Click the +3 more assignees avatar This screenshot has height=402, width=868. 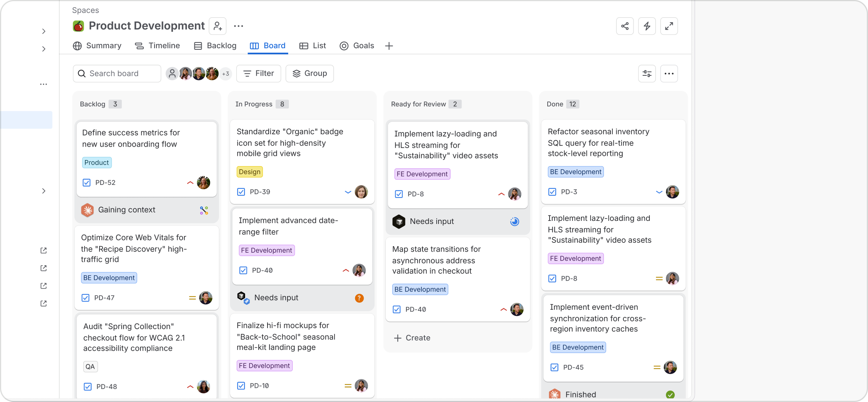(225, 74)
